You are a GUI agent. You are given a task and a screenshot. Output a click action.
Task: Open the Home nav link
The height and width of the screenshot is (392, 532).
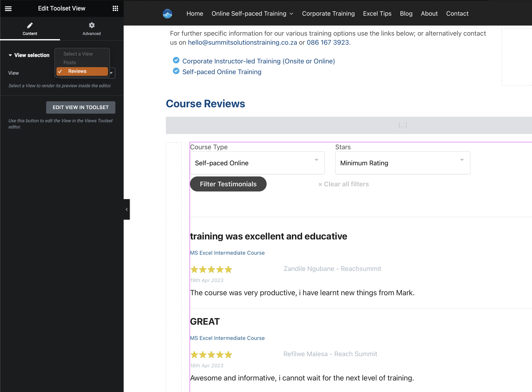(195, 14)
